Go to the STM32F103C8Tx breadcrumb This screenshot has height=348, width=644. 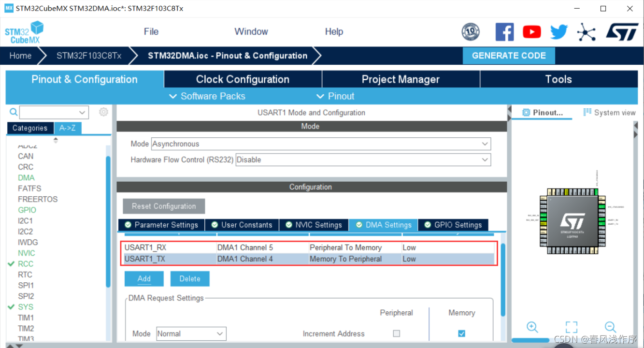[89, 56]
